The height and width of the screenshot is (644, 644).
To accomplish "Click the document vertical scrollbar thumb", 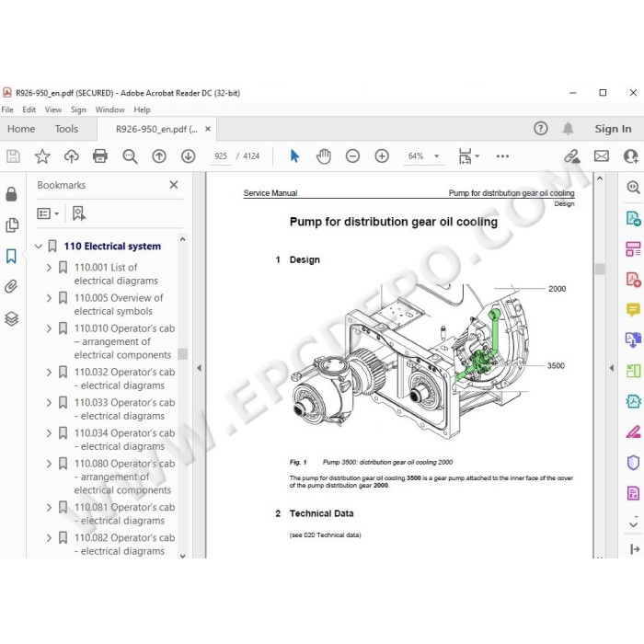I will point(600,269).
